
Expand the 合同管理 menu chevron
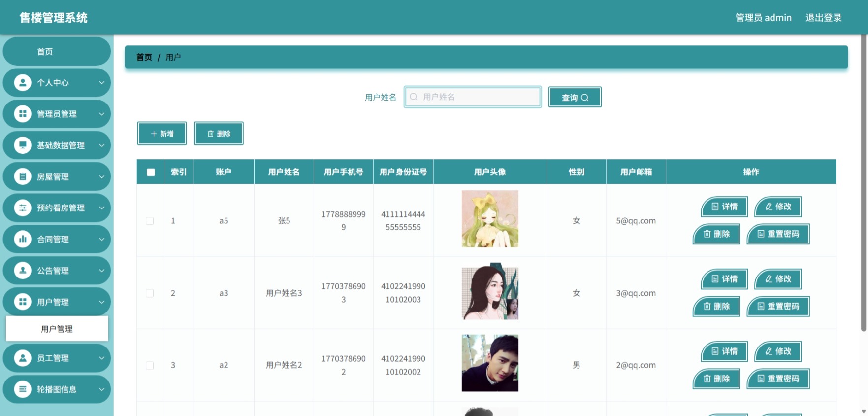(x=101, y=239)
